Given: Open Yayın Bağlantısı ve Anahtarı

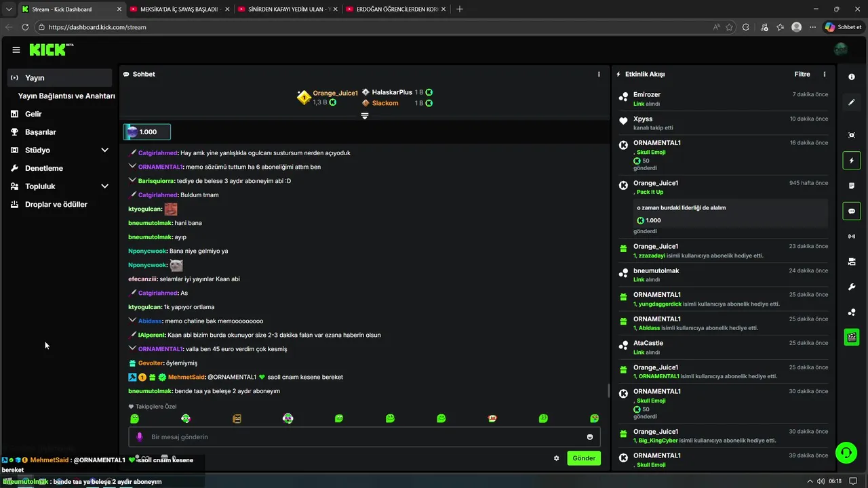Looking at the screenshot, I should [x=66, y=96].
